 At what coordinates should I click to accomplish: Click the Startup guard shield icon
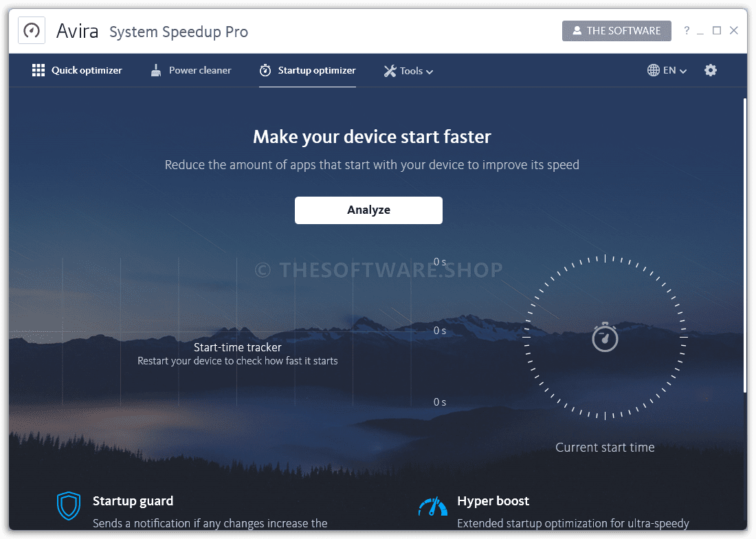69,506
